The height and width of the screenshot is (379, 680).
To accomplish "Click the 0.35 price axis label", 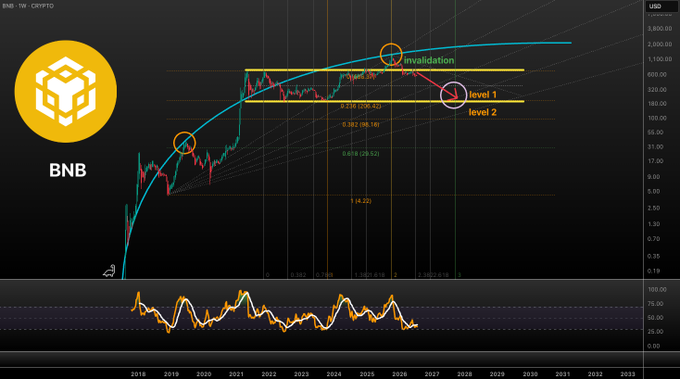I will click(x=654, y=256).
